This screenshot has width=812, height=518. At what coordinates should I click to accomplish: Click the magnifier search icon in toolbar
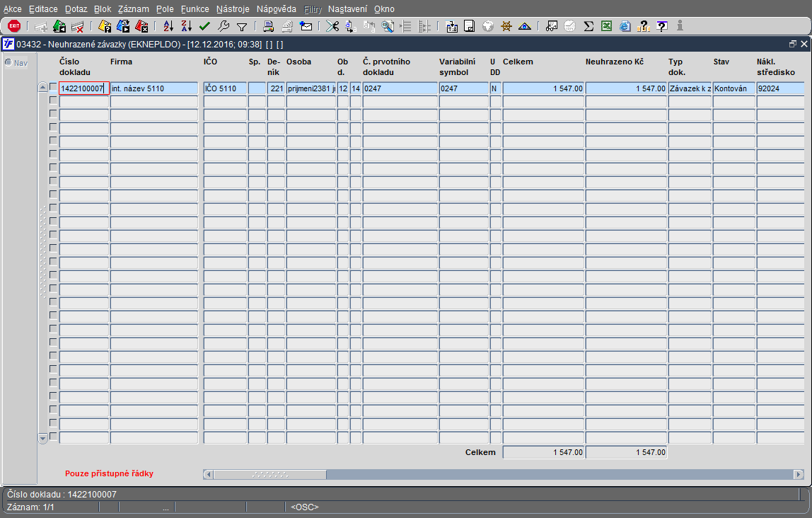click(388, 26)
